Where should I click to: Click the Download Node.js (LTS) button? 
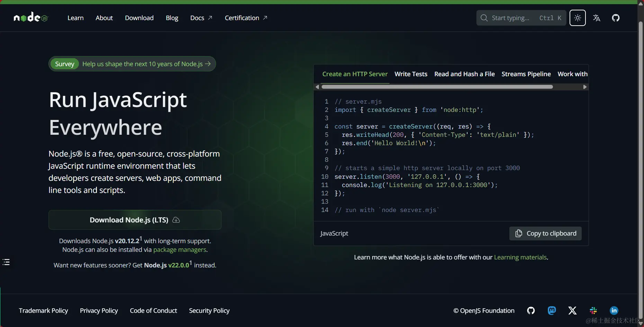[x=135, y=220]
